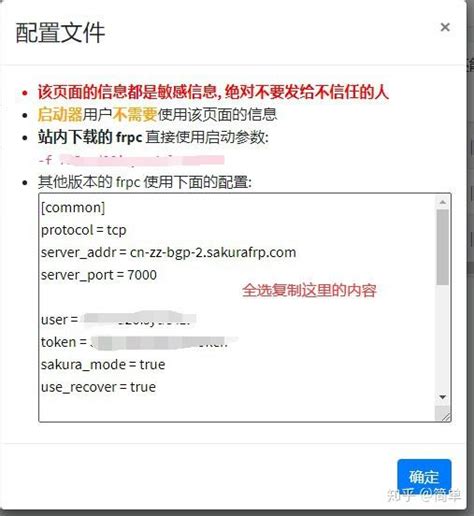
Task: Click the use_recover = true line
Action: point(98,387)
